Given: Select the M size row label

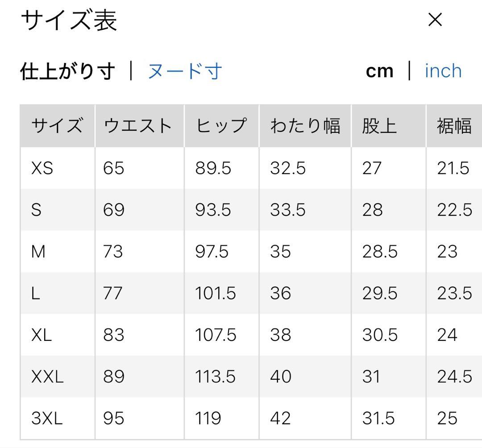Looking at the screenshot, I should point(38,252).
